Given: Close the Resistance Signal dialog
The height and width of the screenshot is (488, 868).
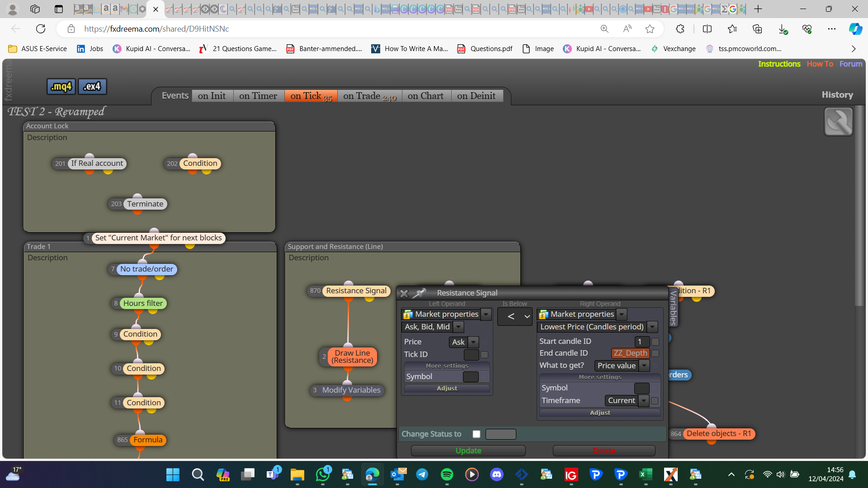Looking at the screenshot, I should click(404, 293).
